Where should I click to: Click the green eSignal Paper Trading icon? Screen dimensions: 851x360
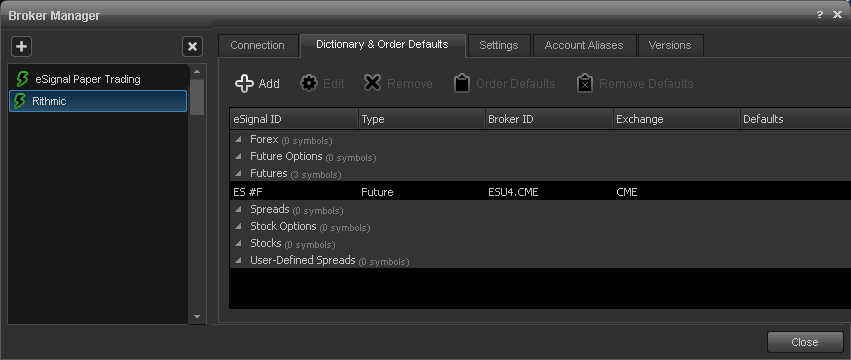[x=22, y=79]
